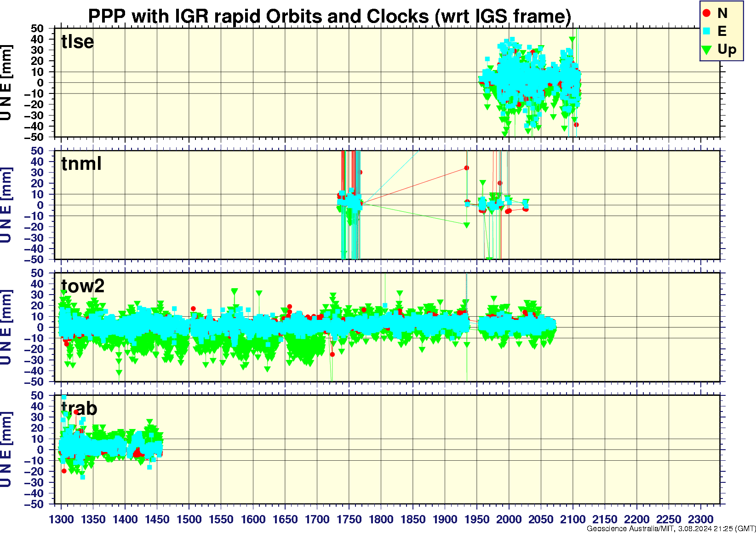The image size is (756, 533).
Task: Click y-axis label 0 of the tnml panel
Action: (x=41, y=205)
